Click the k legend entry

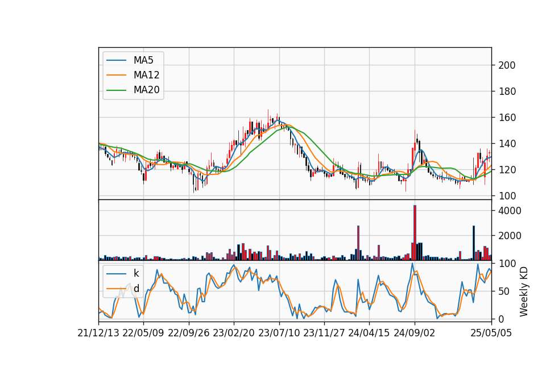pos(123,273)
